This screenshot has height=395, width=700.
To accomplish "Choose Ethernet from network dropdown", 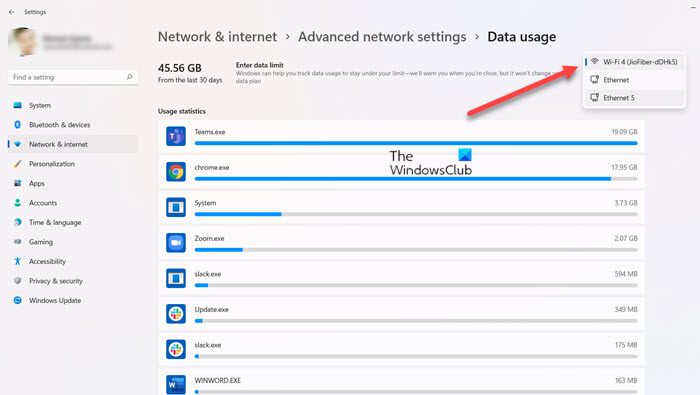I will click(x=634, y=80).
